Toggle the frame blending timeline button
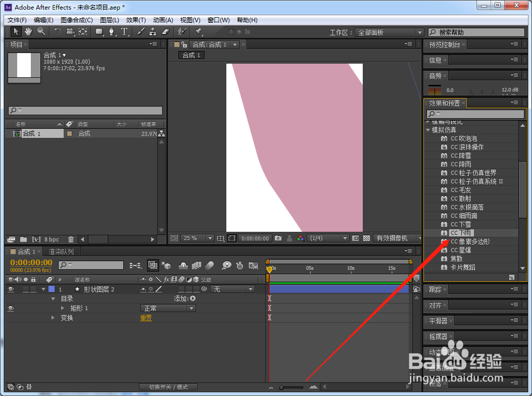This screenshot has height=396, width=532. (197, 265)
